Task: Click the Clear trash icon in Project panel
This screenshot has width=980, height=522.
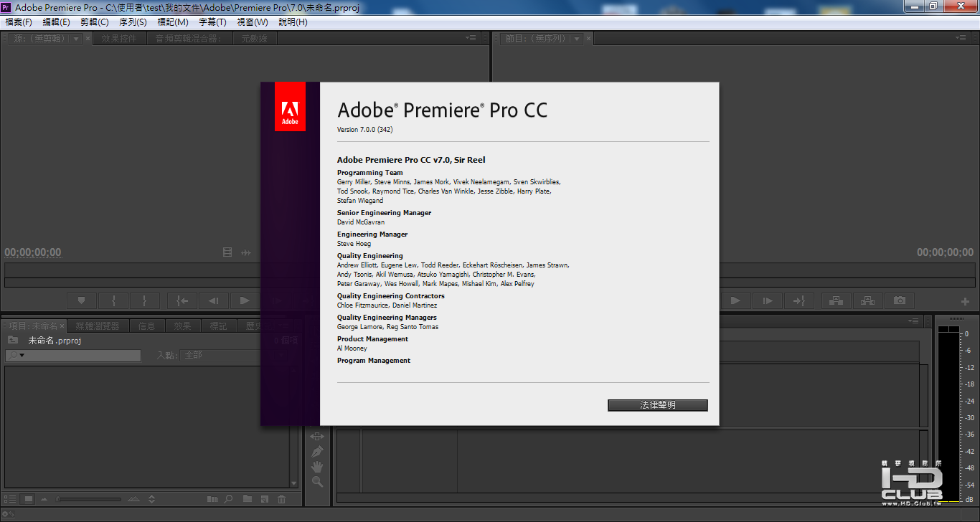Action: coord(282,499)
